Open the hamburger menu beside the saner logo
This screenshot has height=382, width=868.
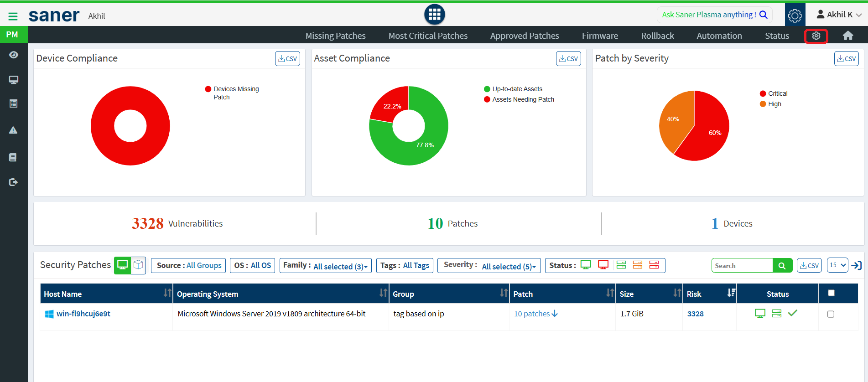click(13, 16)
